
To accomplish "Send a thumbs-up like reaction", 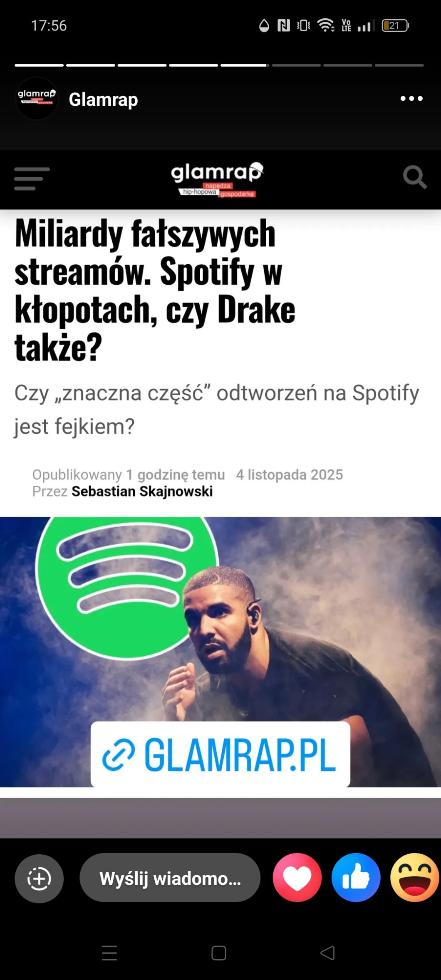I will click(356, 878).
